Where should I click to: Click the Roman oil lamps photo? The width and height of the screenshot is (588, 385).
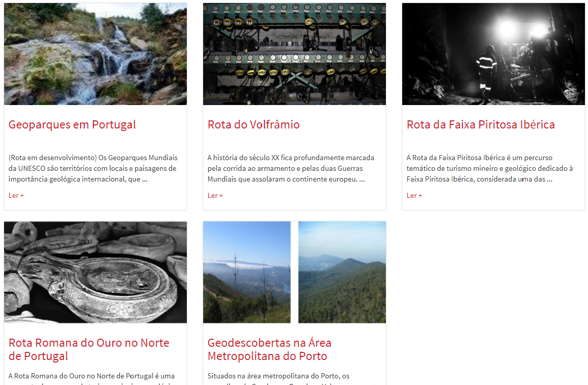[x=95, y=272]
